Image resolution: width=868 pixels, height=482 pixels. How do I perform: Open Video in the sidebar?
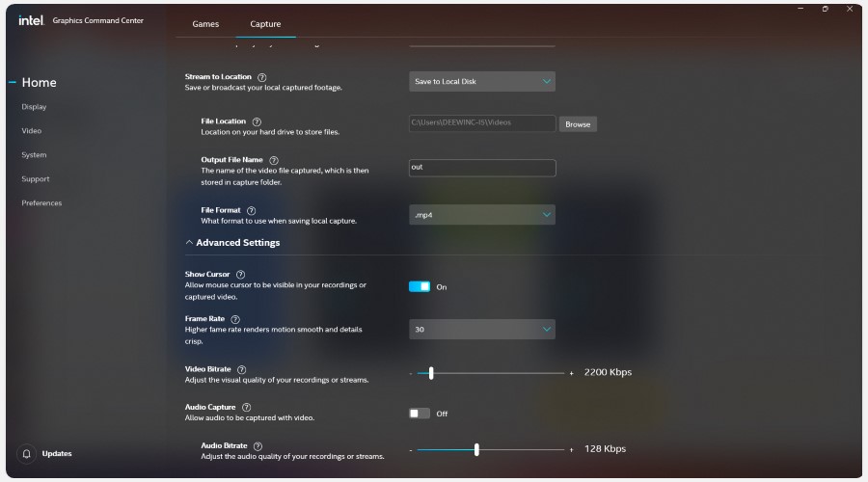[32, 131]
